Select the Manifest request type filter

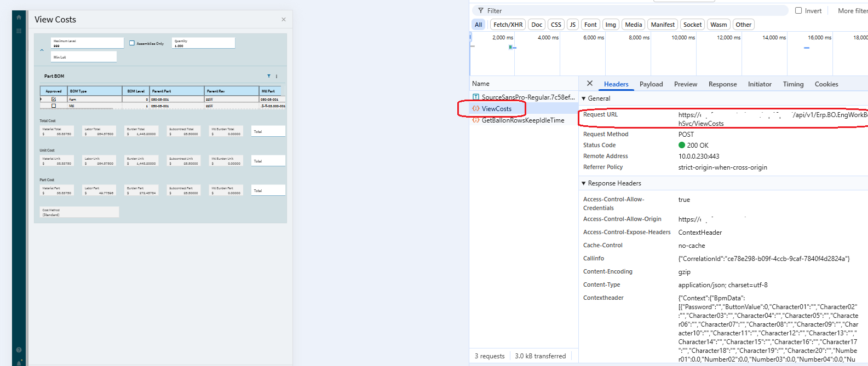pos(663,25)
